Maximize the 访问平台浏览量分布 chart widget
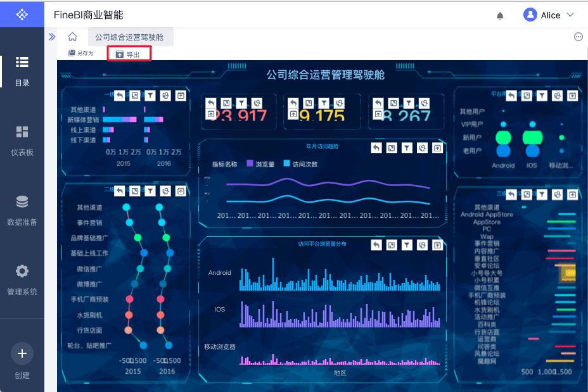The image size is (588, 392). click(392, 245)
